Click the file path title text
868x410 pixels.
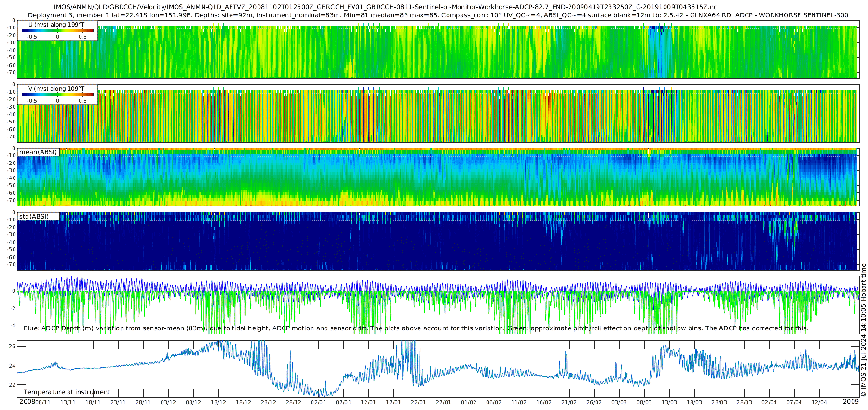[385, 7]
